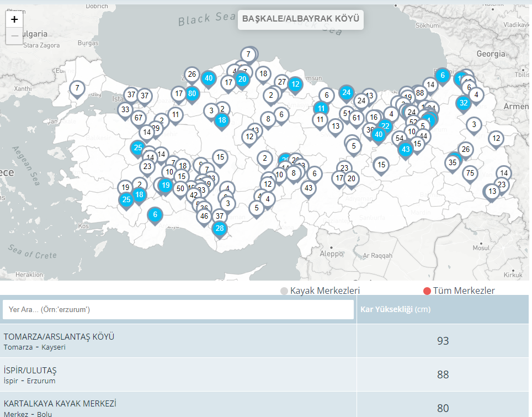The image size is (532, 417).
Task: Click the blue 43 marker near Erzincan
Action: pos(406,150)
